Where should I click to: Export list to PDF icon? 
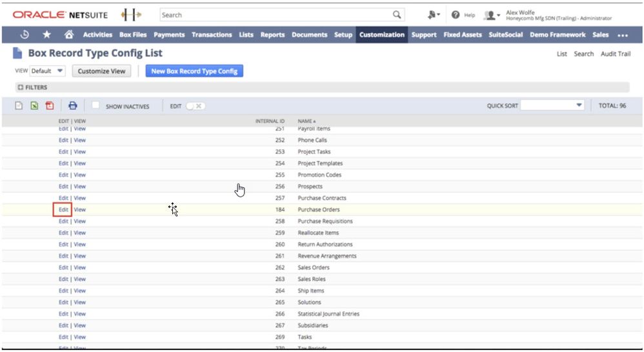point(50,106)
